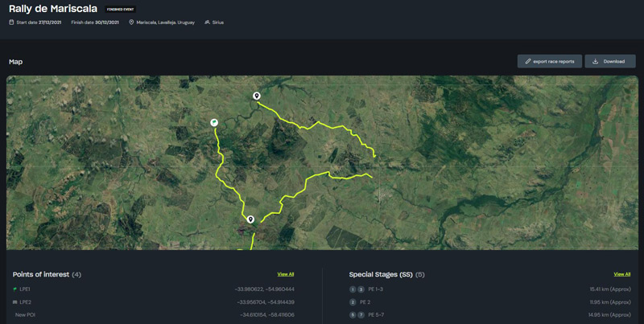This screenshot has height=324, width=644.
Task: Click stage number 2 badge of PE 2
Action: point(353,302)
